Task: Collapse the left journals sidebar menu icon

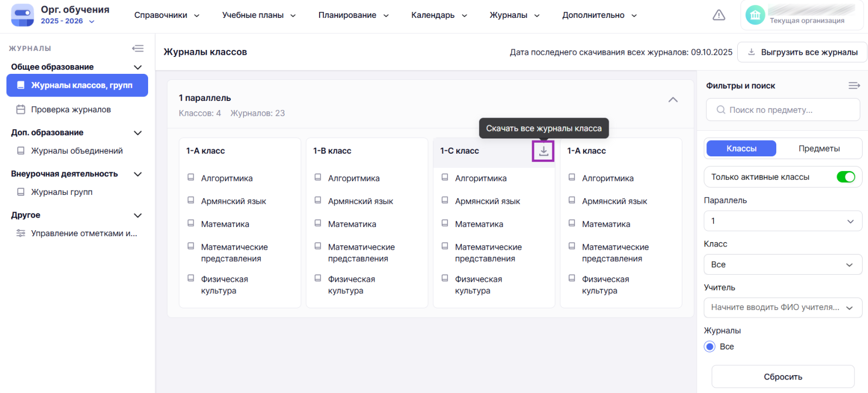Action: pyautogui.click(x=138, y=48)
